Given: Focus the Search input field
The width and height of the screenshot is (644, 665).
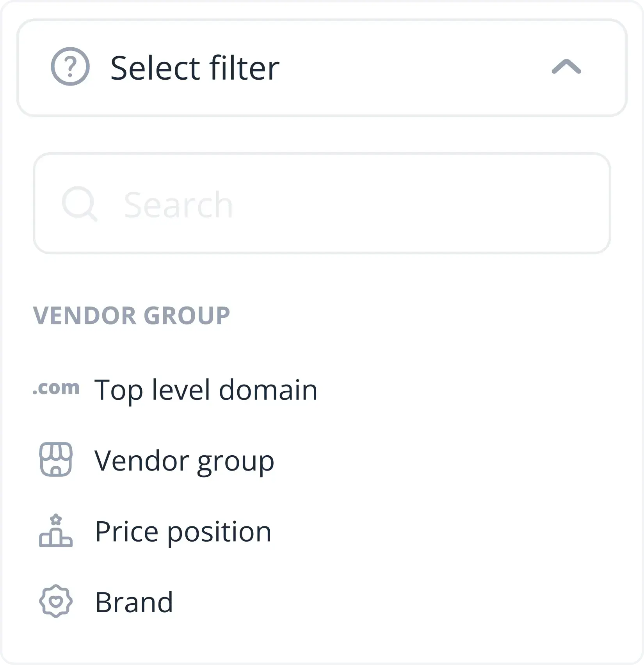Looking at the screenshot, I should [x=322, y=203].
